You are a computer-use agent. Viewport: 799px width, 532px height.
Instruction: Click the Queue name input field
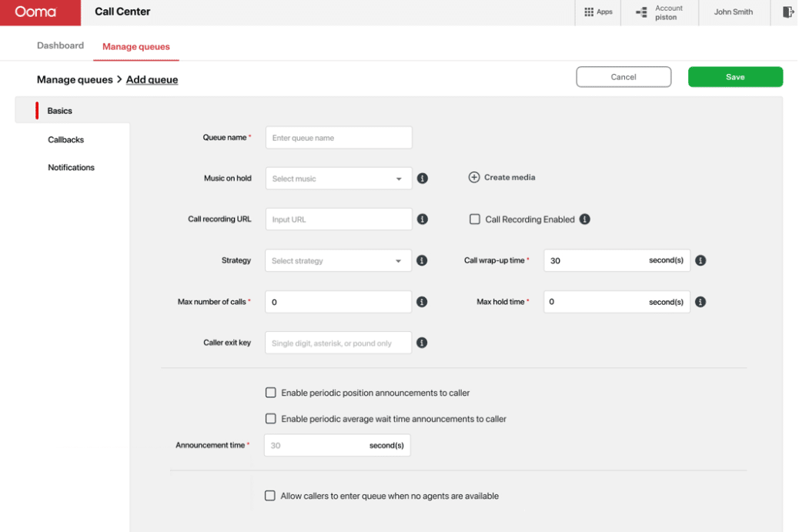338,137
